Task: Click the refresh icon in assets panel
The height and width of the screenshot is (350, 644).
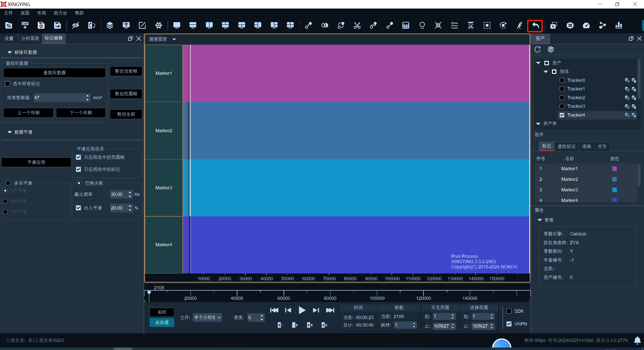Action: (x=538, y=49)
